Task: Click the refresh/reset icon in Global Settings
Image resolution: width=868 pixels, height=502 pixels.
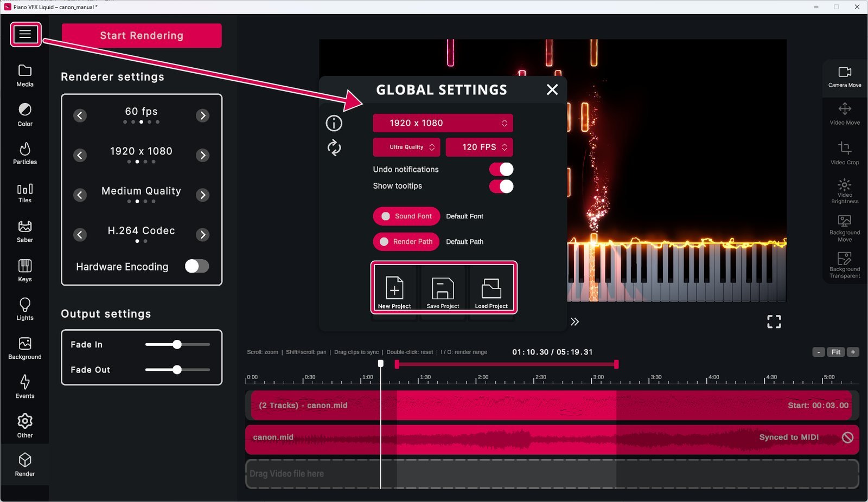Action: (334, 147)
